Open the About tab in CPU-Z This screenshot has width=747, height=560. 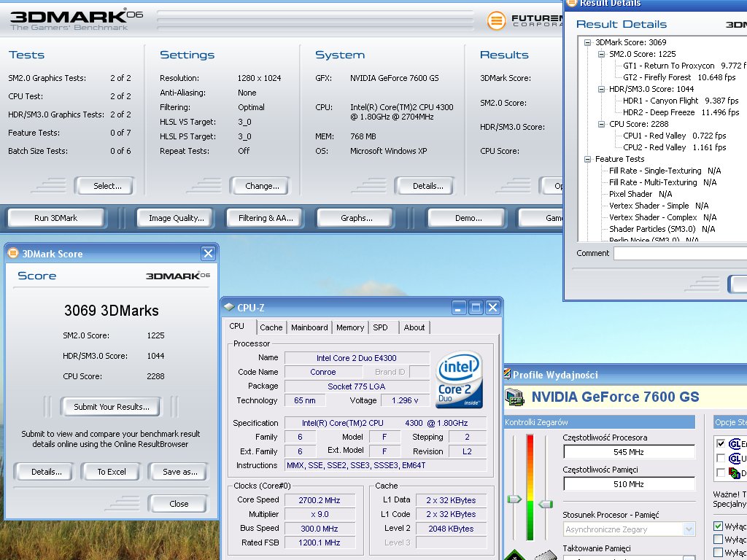(414, 327)
